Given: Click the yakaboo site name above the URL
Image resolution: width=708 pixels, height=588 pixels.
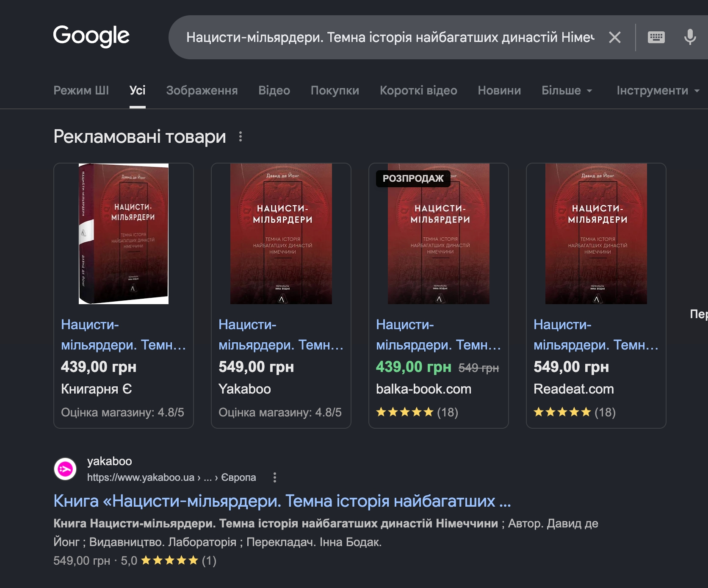Looking at the screenshot, I should coord(109,461).
